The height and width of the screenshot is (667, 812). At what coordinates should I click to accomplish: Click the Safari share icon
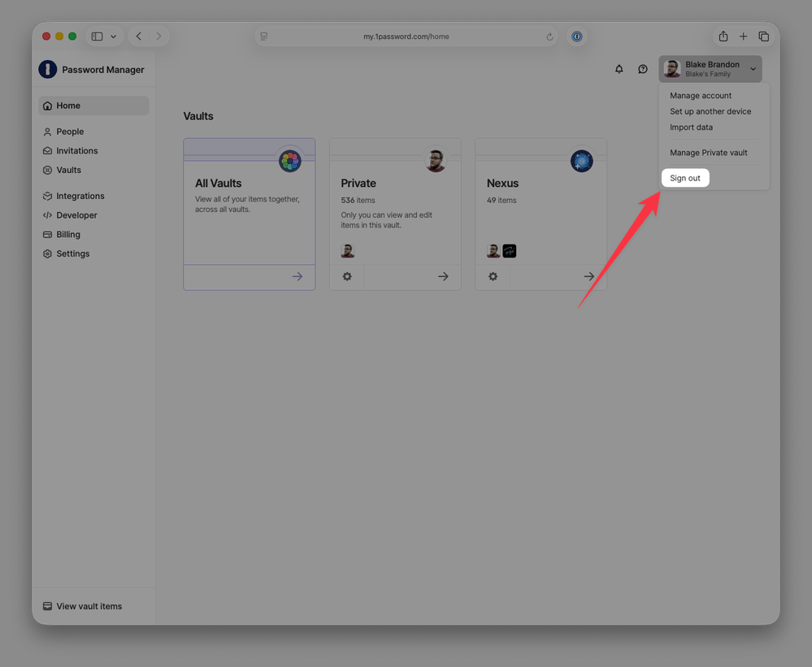point(723,37)
